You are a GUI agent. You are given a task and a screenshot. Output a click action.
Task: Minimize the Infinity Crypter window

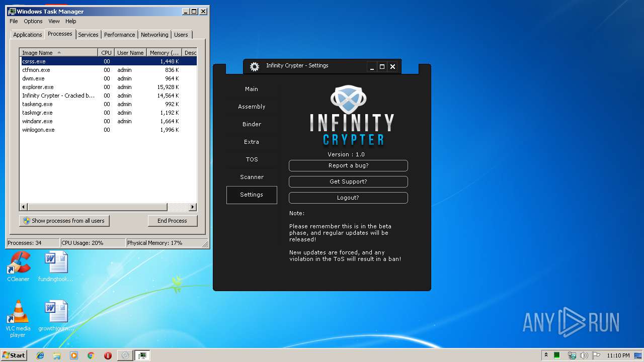[372, 66]
